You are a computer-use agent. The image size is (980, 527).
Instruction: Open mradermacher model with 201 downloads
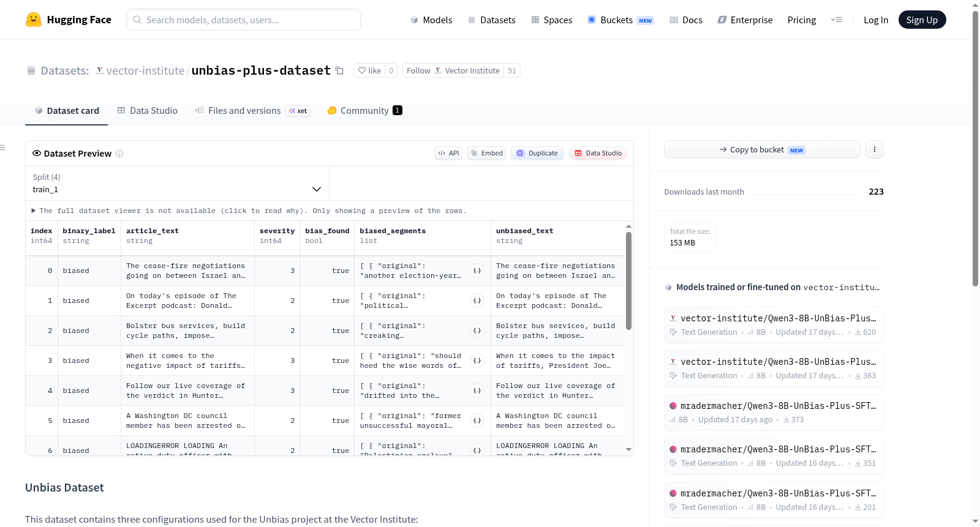tap(774, 500)
